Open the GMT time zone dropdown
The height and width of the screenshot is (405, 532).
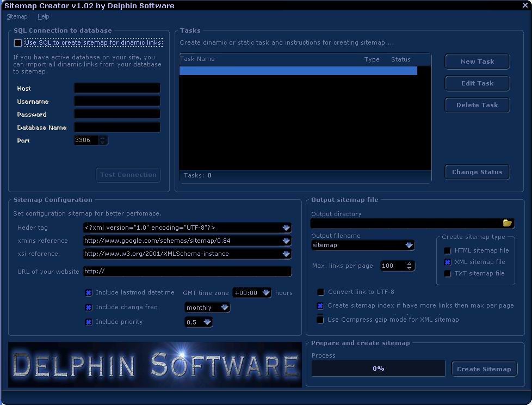266,293
